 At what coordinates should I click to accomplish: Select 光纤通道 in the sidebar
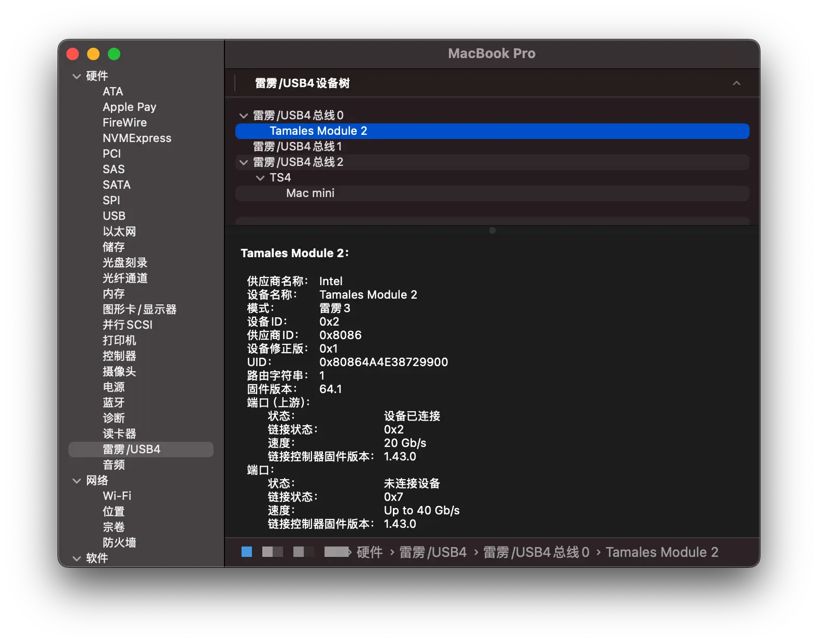[125, 278]
